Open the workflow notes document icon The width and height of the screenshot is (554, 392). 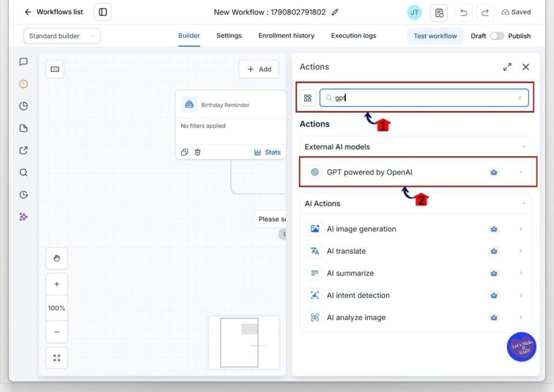(x=439, y=13)
